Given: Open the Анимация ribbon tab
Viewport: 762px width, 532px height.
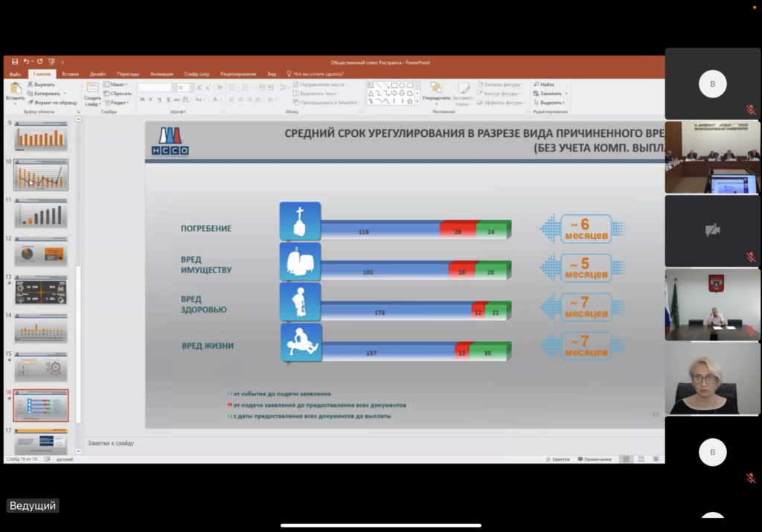Looking at the screenshot, I should [x=161, y=74].
